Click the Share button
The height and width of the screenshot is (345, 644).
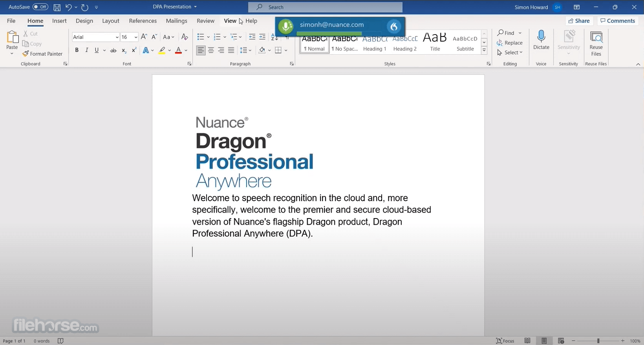click(x=579, y=21)
